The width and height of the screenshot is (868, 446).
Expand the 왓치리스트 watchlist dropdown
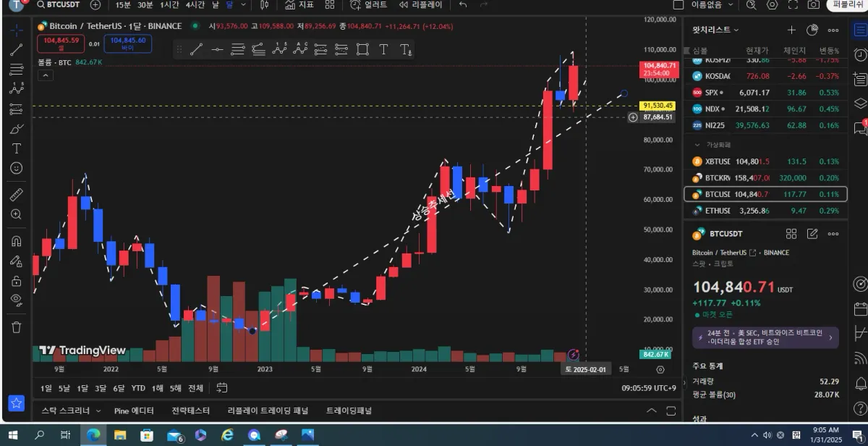tap(716, 30)
